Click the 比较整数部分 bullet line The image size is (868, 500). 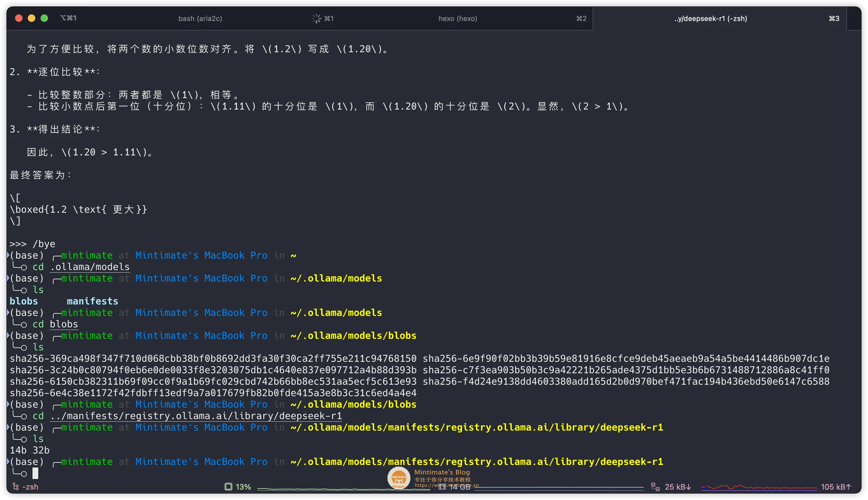point(133,95)
